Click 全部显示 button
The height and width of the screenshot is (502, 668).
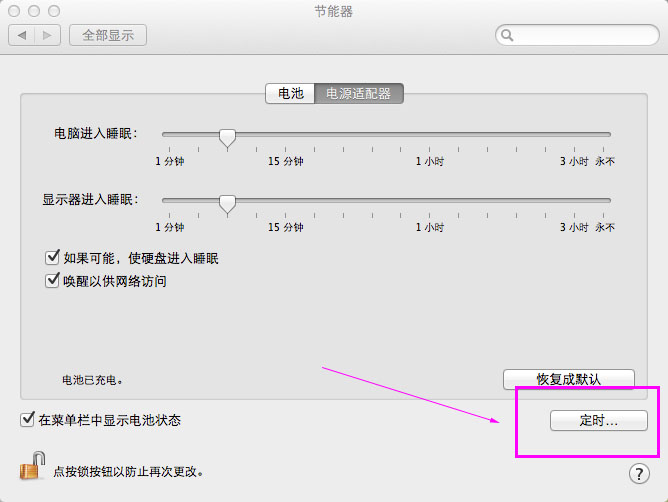tap(108, 35)
